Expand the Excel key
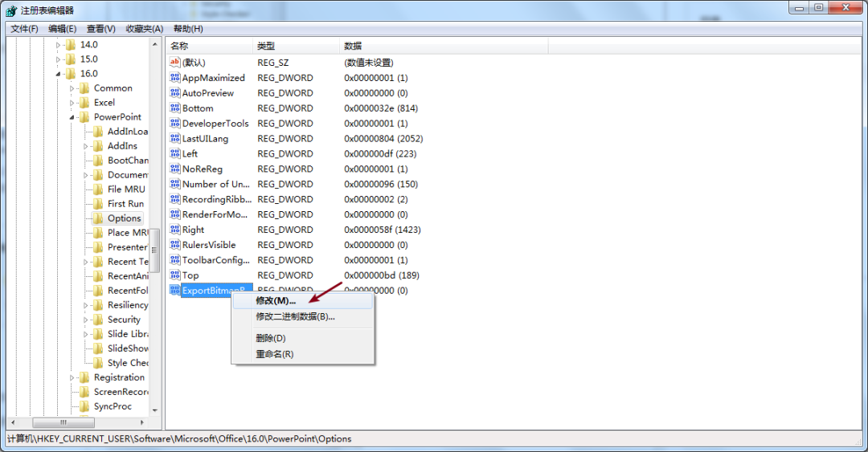The width and height of the screenshot is (868, 452). point(72,102)
